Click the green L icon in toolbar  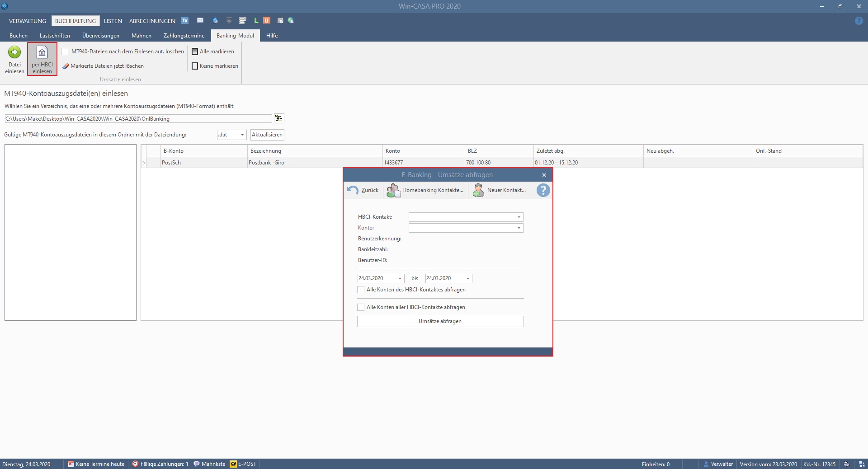tap(256, 20)
